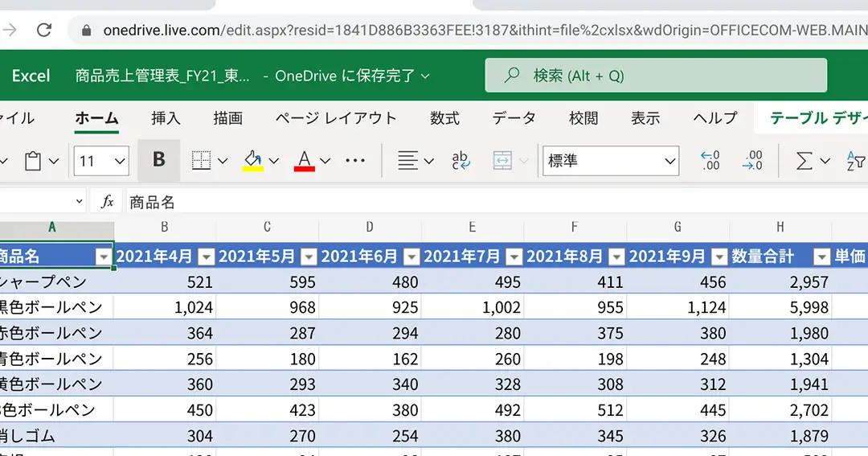Open the Paste options dropdown arrow
The image size is (868, 456).
(x=54, y=161)
